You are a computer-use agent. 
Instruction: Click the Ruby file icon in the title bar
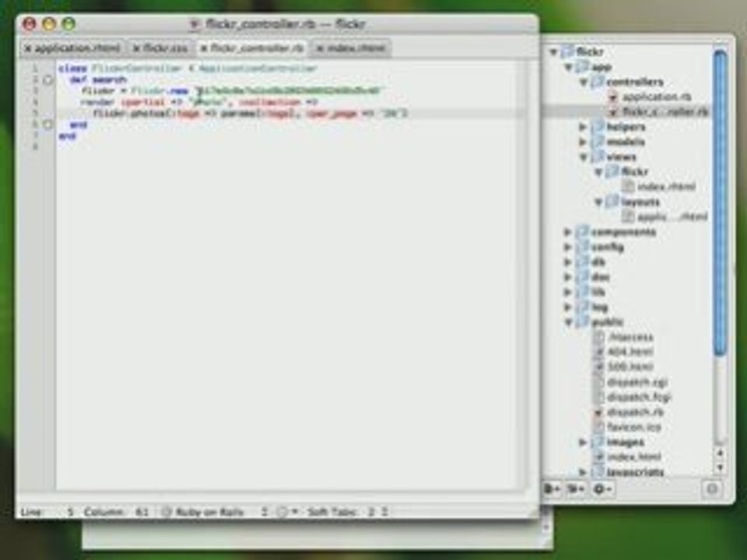tap(194, 24)
